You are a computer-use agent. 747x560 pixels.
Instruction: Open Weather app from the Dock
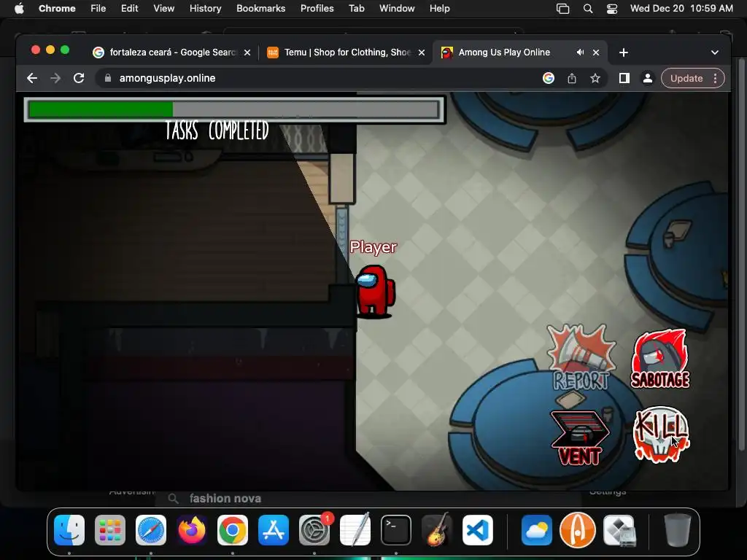click(536, 530)
